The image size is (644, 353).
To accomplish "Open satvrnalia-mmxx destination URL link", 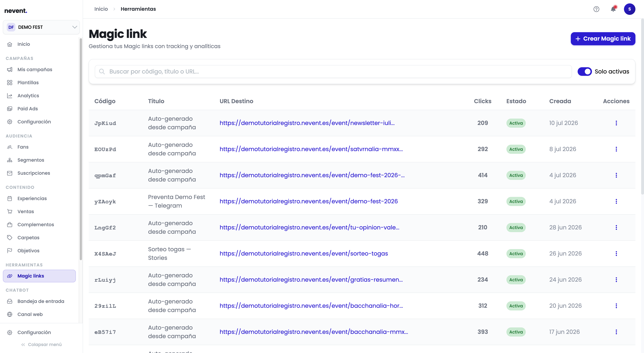I will (311, 149).
